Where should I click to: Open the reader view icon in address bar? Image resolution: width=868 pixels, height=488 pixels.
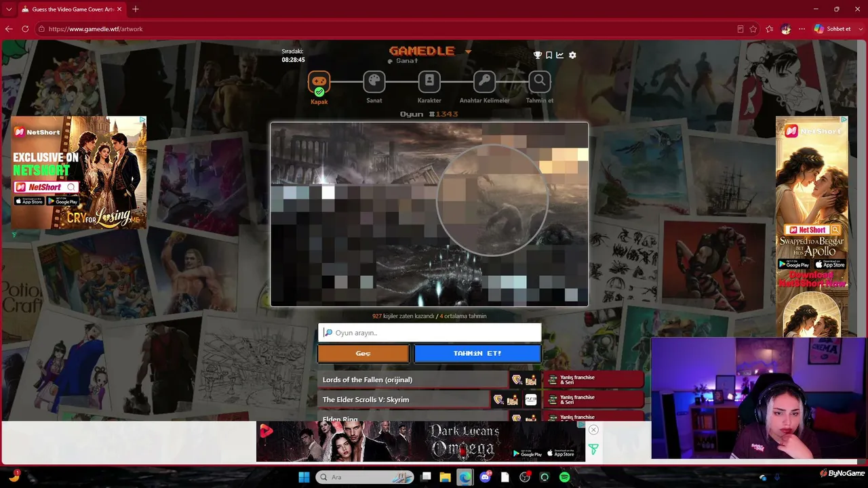(741, 29)
